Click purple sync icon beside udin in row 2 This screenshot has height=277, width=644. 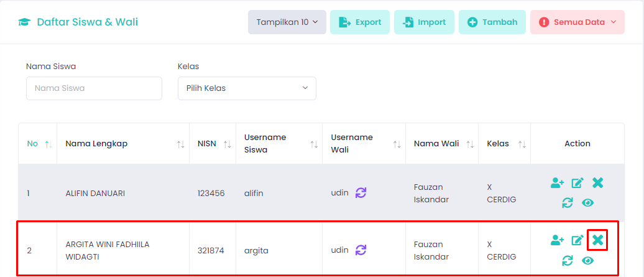361,250
